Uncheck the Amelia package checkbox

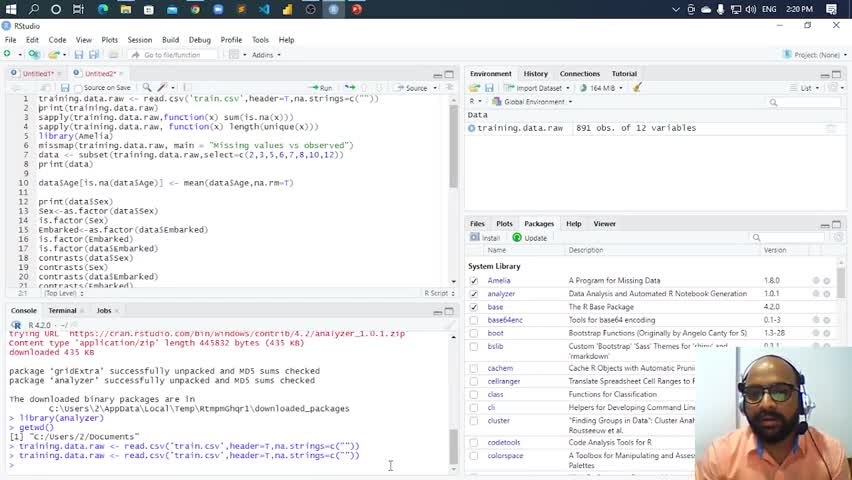474,281
